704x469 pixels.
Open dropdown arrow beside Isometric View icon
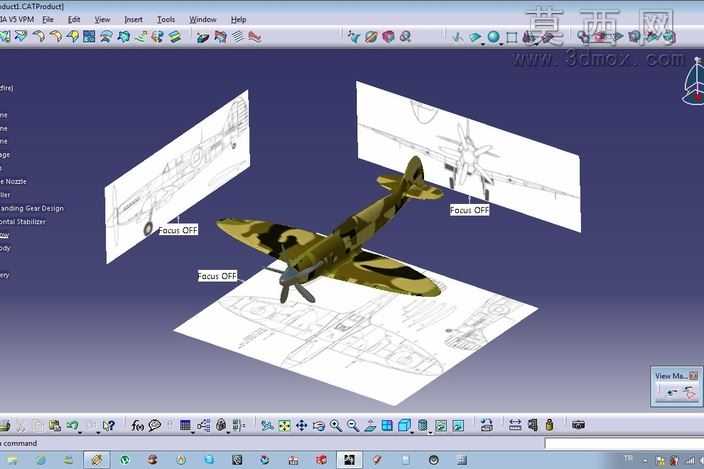412,432
